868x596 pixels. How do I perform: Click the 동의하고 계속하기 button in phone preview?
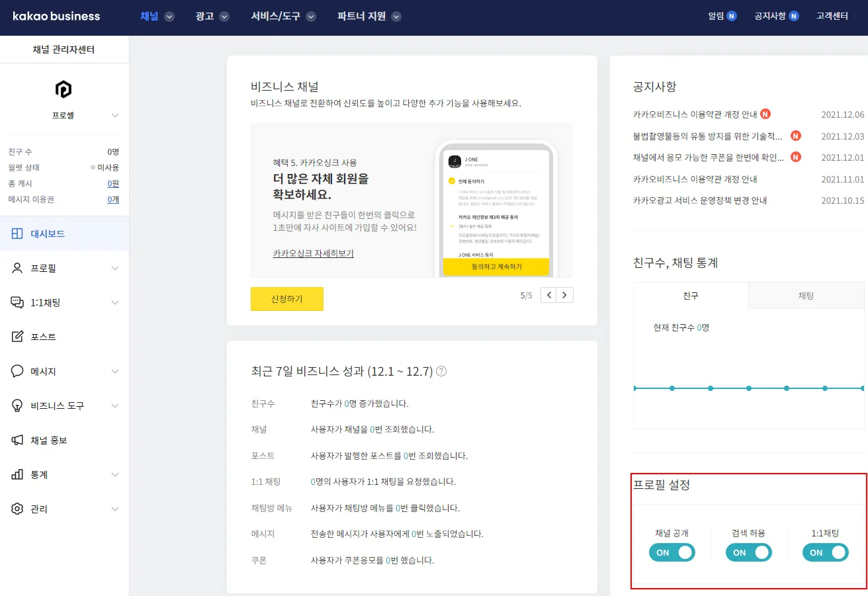click(496, 267)
